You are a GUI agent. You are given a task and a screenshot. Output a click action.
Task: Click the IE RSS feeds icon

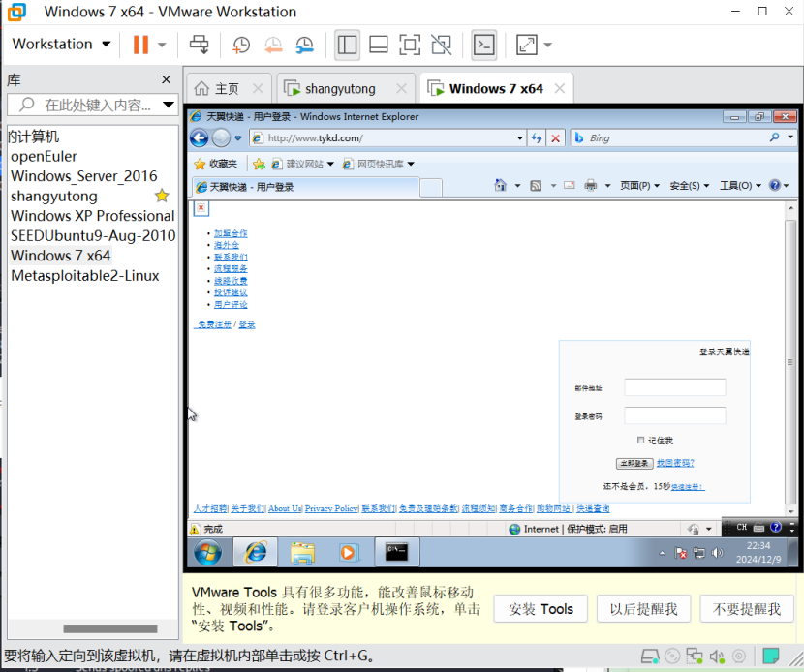536,186
